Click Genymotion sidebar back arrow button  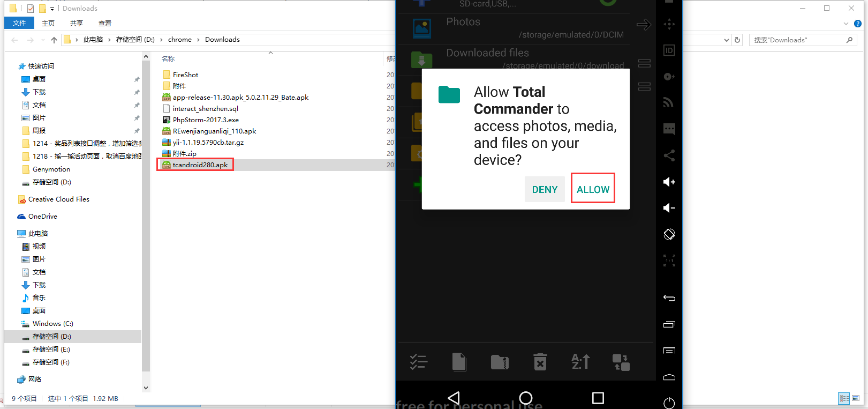point(669,298)
